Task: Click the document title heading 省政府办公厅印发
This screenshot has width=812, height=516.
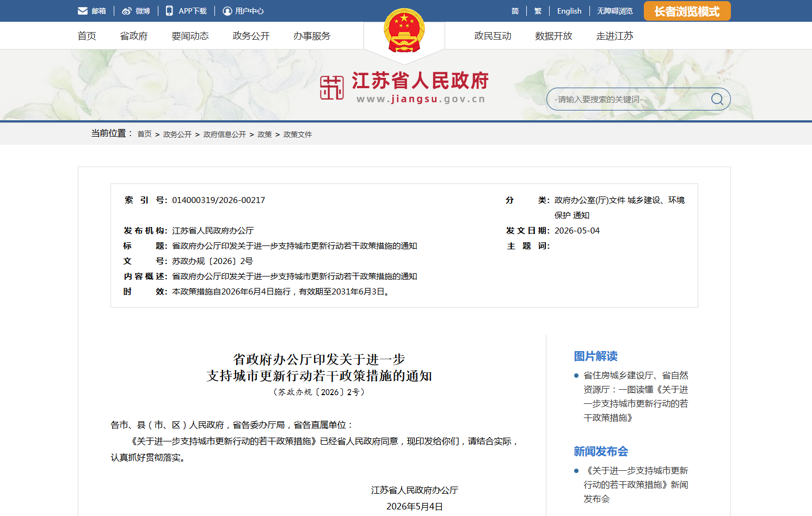Action: (319, 367)
